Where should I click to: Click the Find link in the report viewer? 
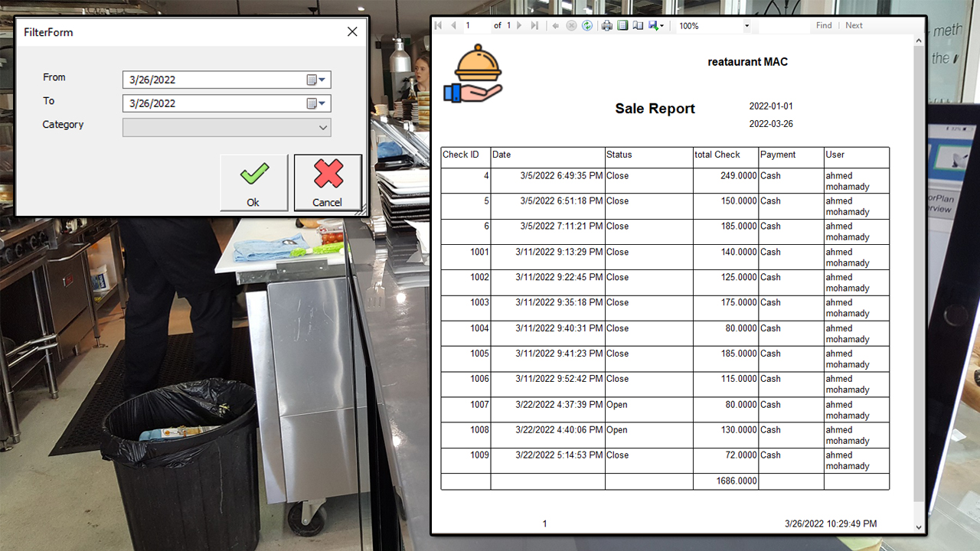[823, 25]
